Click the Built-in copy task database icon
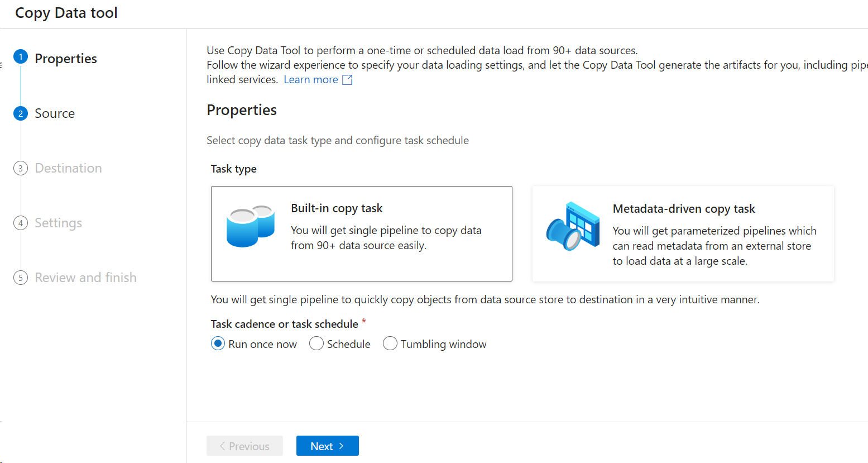The image size is (868, 463). (250, 226)
